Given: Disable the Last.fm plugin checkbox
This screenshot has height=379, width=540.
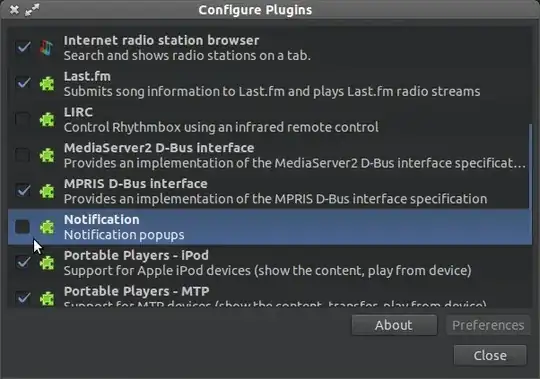Looking at the screenshot, I should [x=23, y=84].
